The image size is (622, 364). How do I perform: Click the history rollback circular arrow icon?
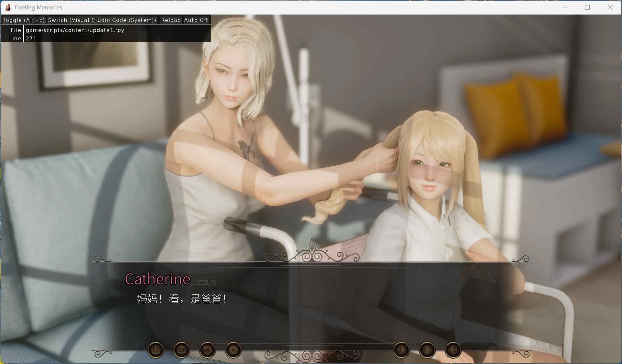207,350
